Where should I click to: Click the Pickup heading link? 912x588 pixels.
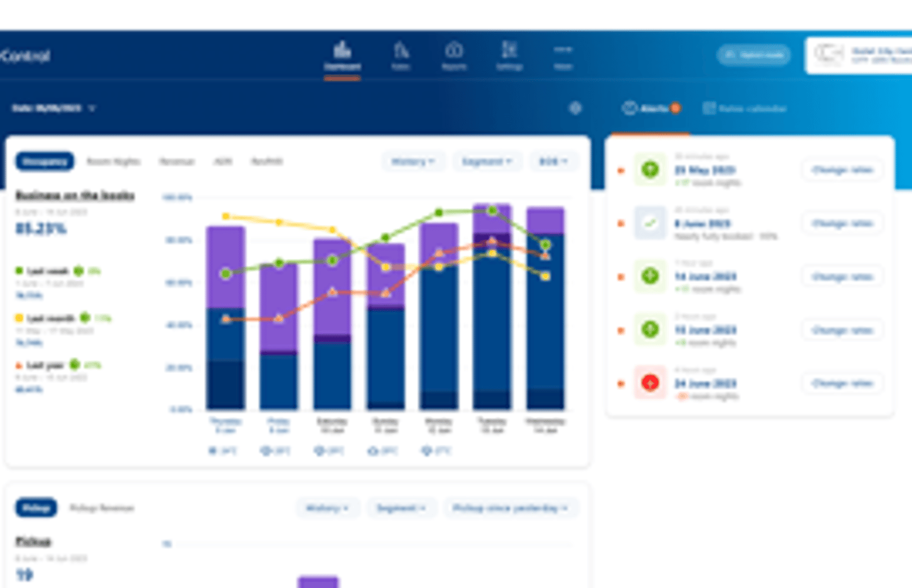click(33, 541)
